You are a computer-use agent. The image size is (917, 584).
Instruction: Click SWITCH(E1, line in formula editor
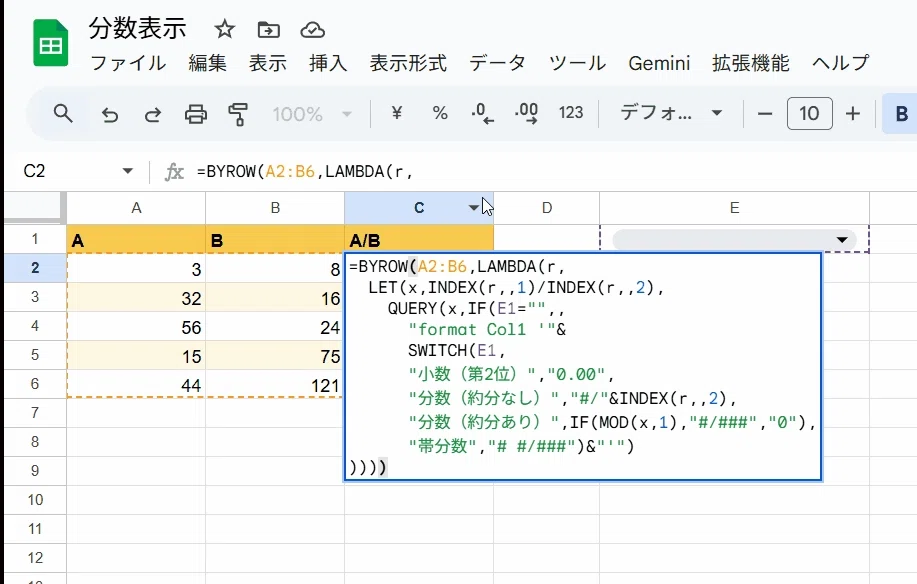tap(456, 351)
